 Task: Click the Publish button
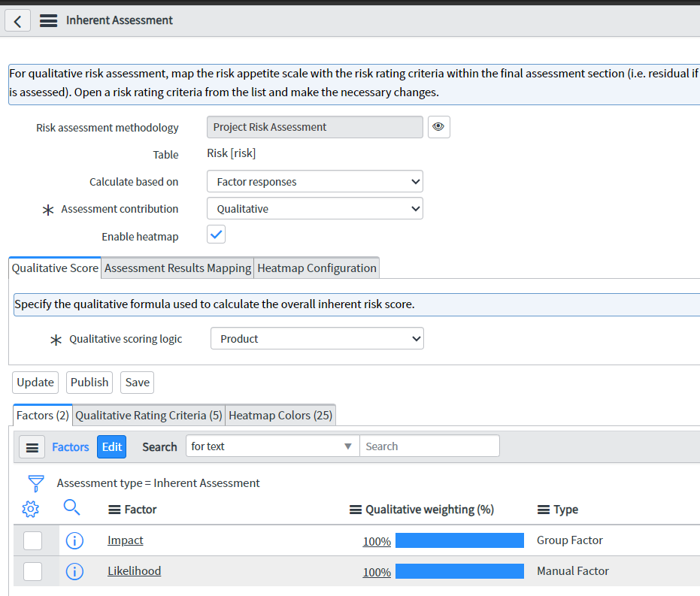(89, 382)
